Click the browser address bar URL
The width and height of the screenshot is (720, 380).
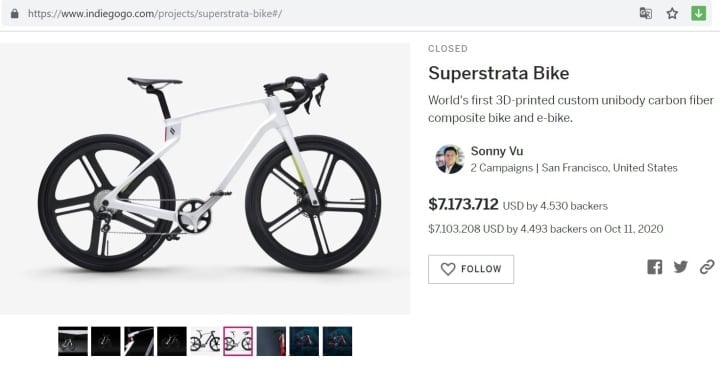pos(155,14)
